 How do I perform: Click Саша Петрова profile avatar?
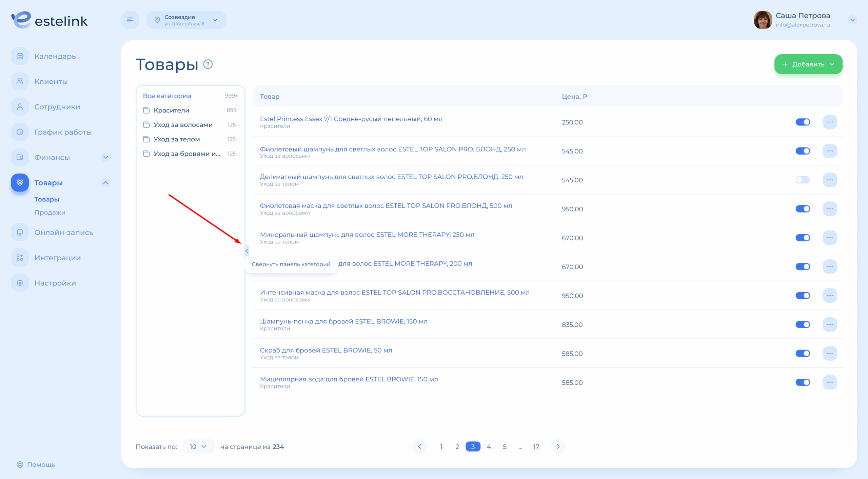click(x=763, y=20)
